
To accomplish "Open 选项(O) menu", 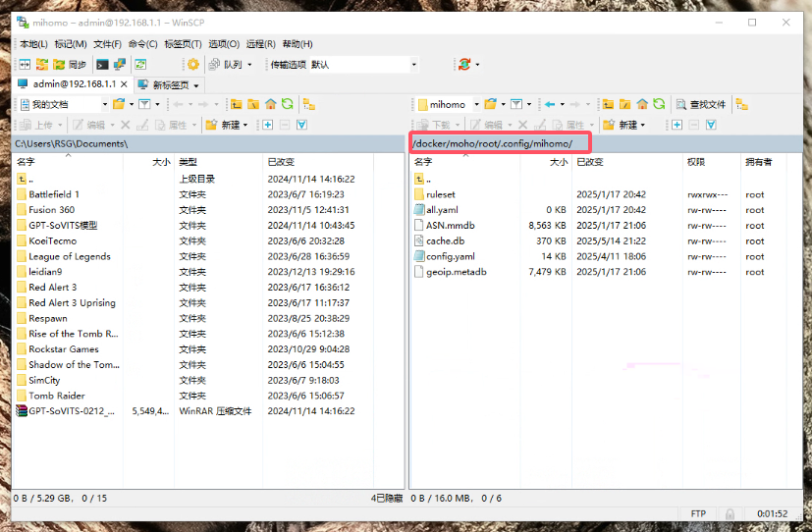I will (x=224, y=44).
